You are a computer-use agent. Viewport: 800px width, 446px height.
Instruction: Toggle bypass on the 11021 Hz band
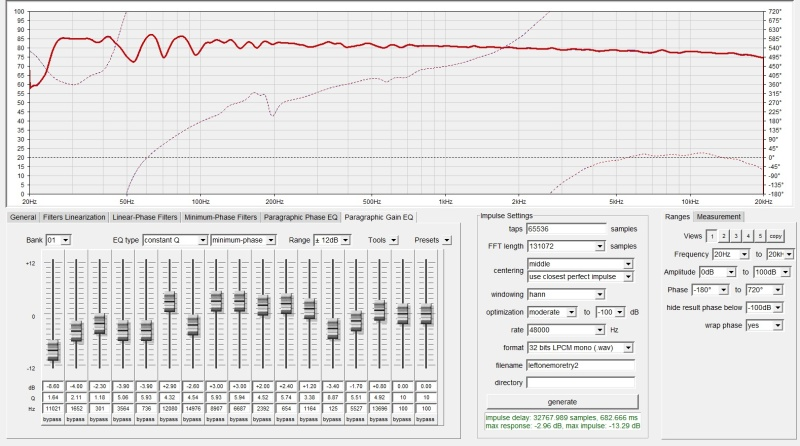click(53, 420)
